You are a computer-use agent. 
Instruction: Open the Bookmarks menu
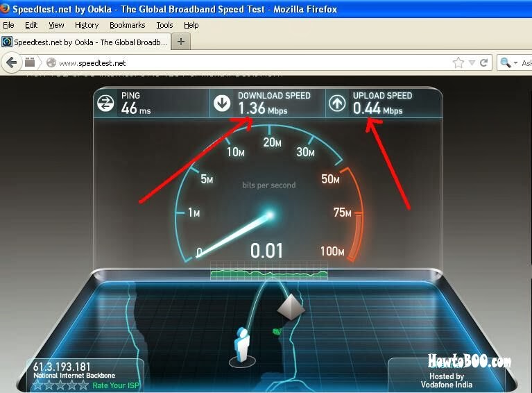(x=128, y=25)
